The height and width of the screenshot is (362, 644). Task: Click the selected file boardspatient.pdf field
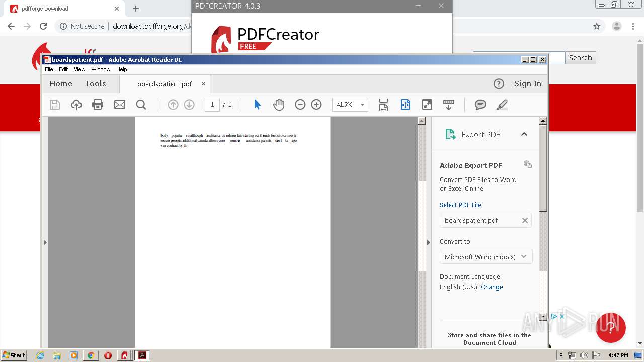[486, 220]
